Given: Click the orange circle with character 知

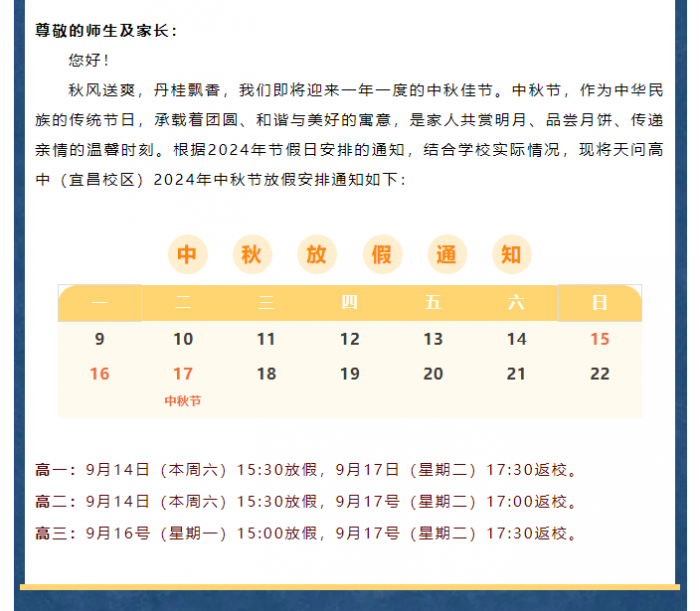Looking at the screenshot, I should pos(512,254).
